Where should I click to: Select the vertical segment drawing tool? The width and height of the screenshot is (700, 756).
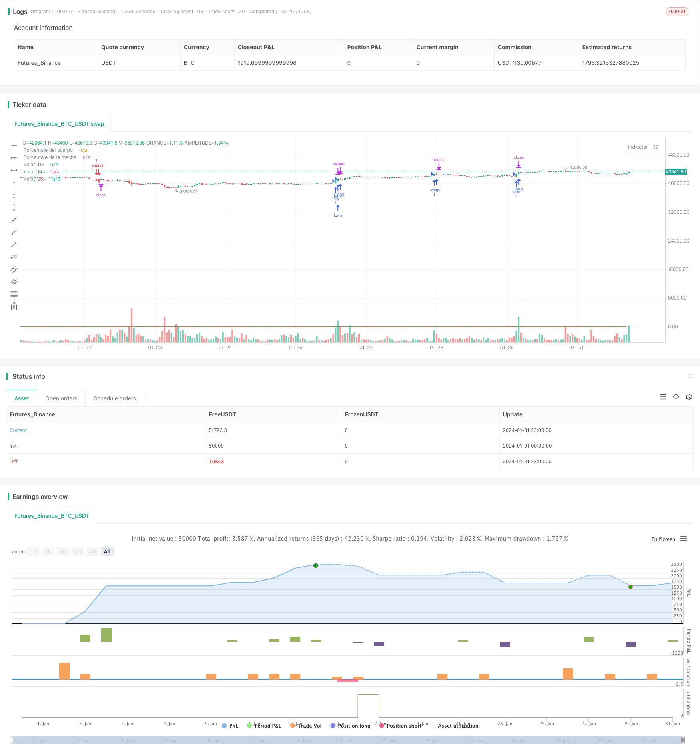click(14, 207)
